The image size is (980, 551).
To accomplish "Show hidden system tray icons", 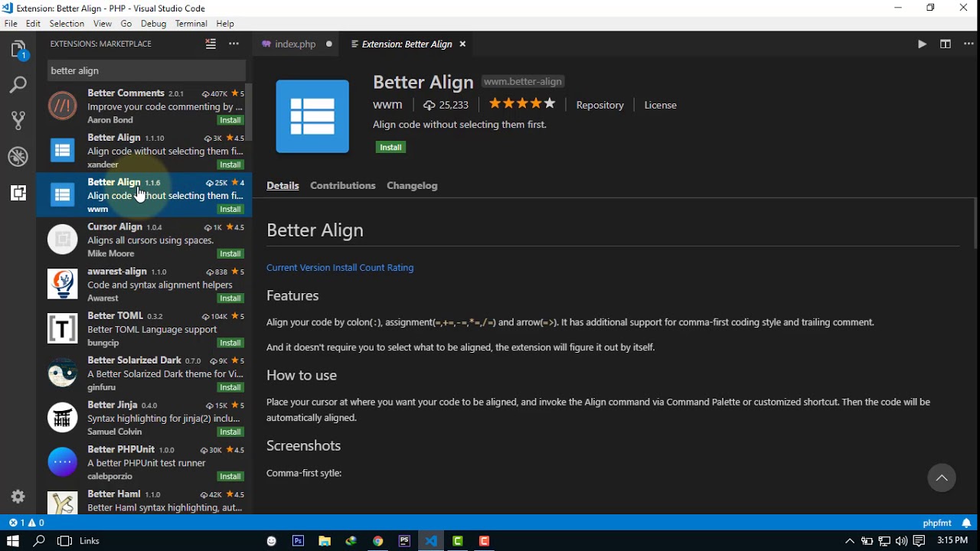I will click(850, 541).
